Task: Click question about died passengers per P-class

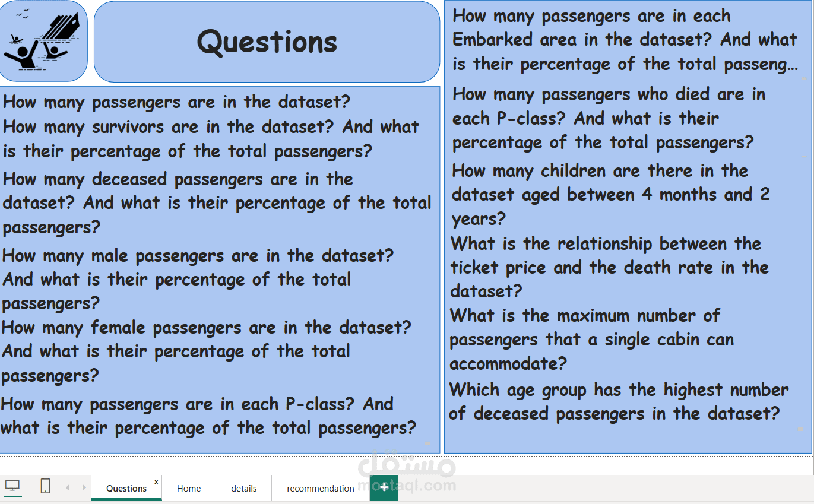Action: 609,118
